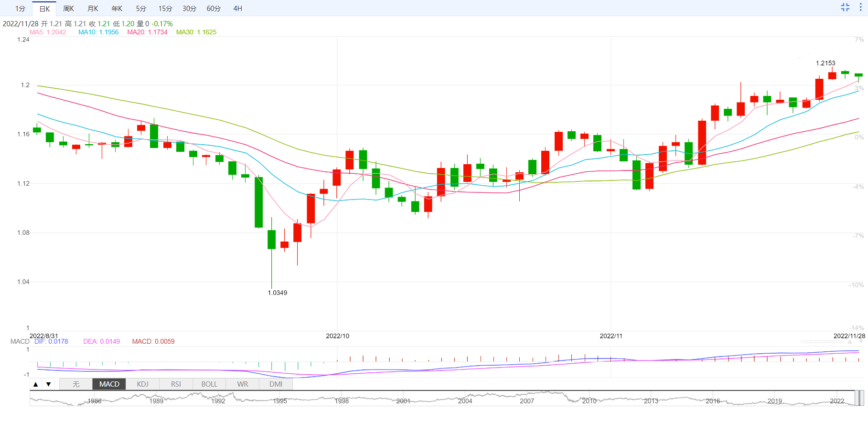Switch to the 月K monthly chart tab

(x=93, y=9)
